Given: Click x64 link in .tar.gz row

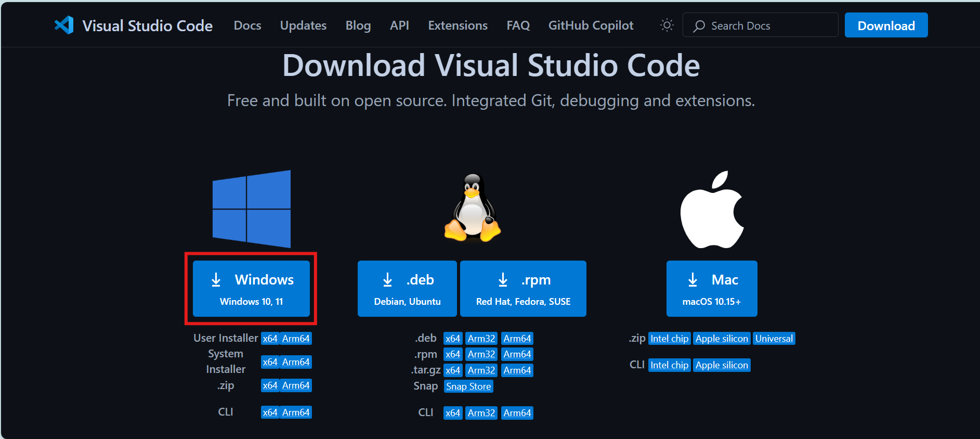Looking at the screenshot, I should pos(453,370).
